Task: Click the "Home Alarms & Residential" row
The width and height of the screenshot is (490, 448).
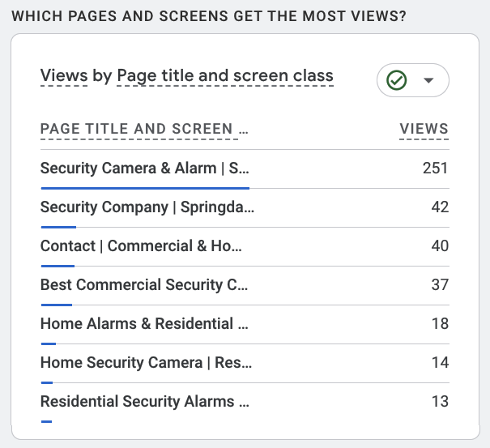Action: point(144,324)
